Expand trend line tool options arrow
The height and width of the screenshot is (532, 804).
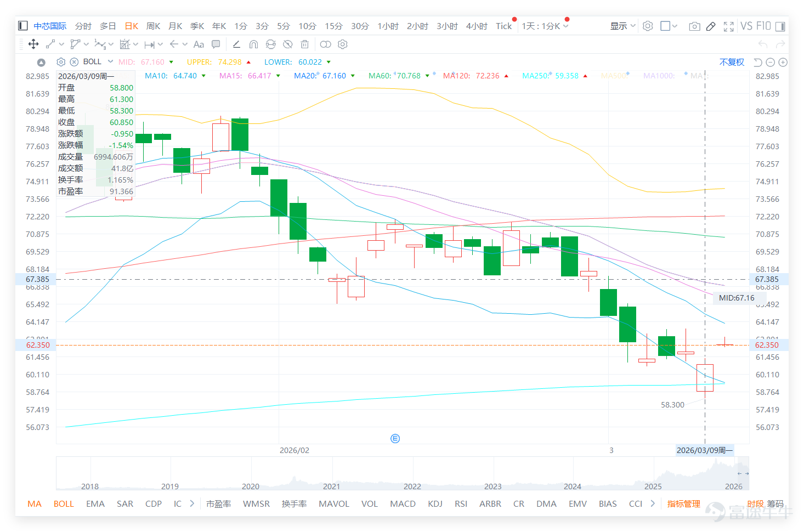coord(61,44)
